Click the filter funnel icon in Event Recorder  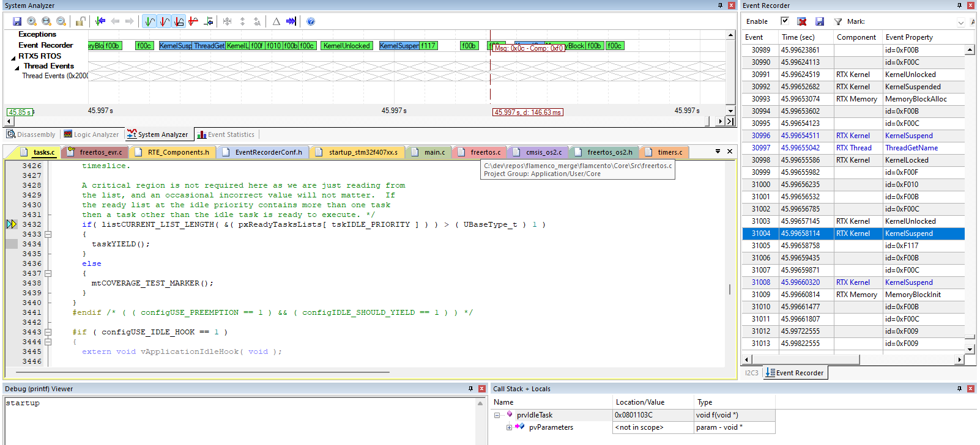point(838,21)
